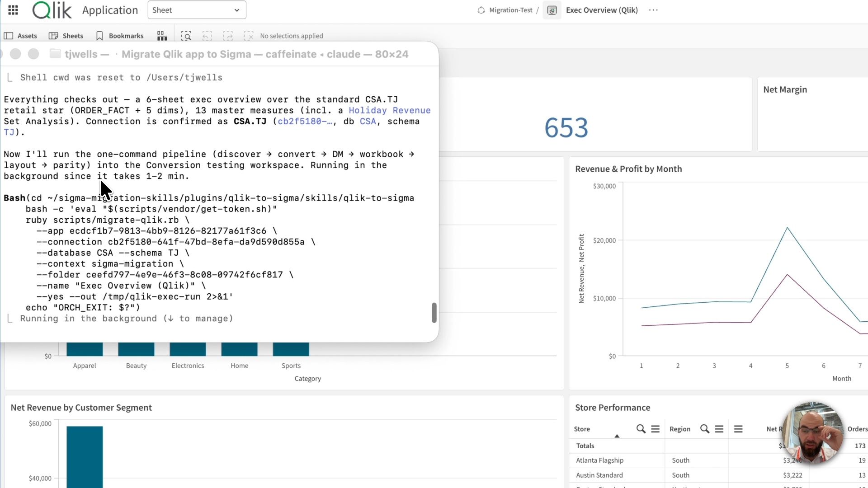Click the Net Revenue, Net Profit axis label

[581, 268]
